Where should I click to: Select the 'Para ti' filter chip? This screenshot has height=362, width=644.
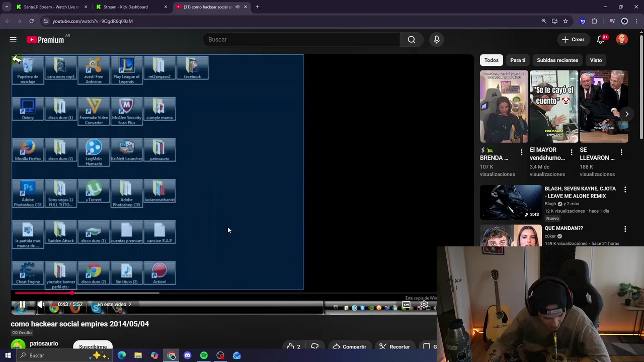(518, 60)
